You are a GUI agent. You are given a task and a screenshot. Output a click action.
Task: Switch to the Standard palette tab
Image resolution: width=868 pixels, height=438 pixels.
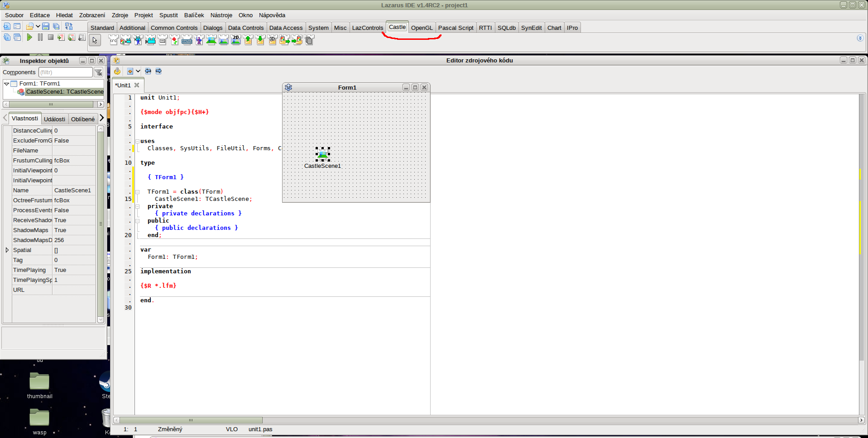(x=102, y=28)
